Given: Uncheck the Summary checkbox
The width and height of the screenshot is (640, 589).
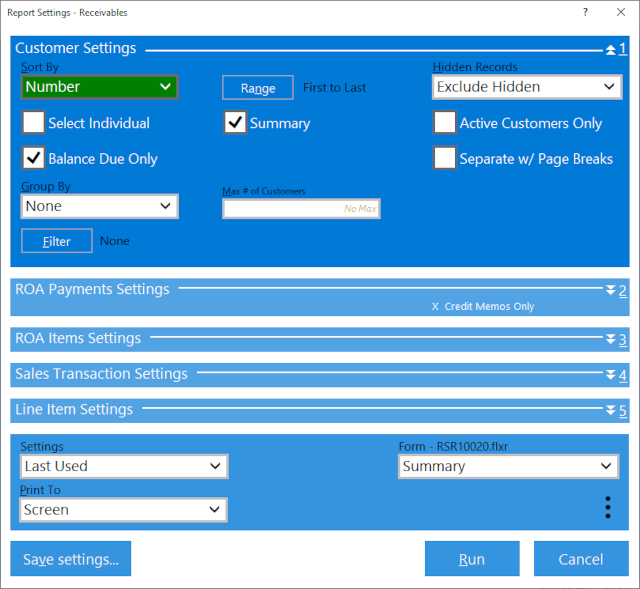Looking at the screenshot, I should point(235,123).
